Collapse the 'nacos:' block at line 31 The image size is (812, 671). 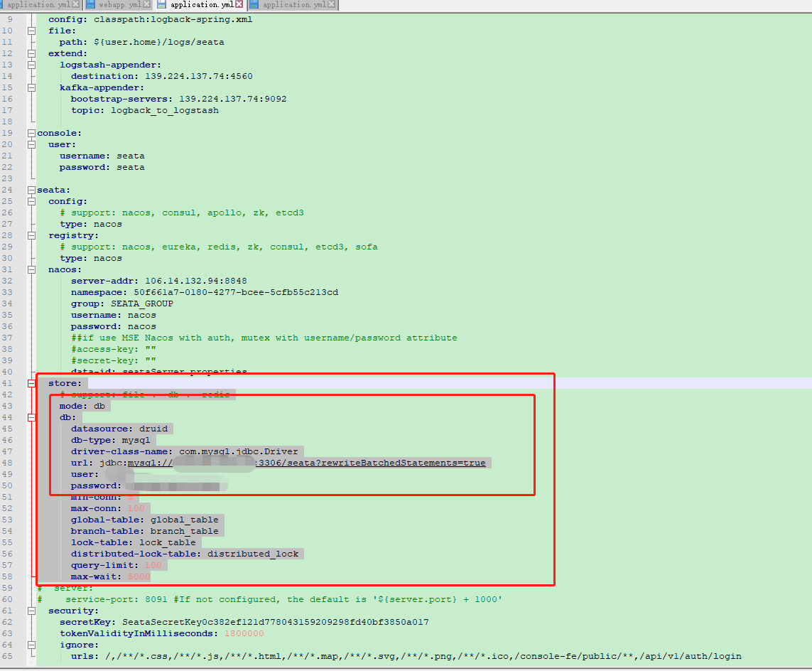(31, 269)
